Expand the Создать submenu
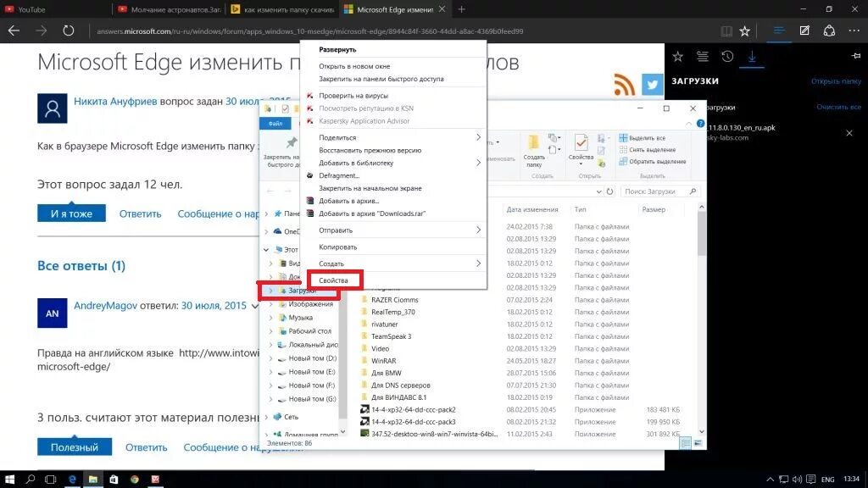This screenshot has width=868, height=488. 393,263
